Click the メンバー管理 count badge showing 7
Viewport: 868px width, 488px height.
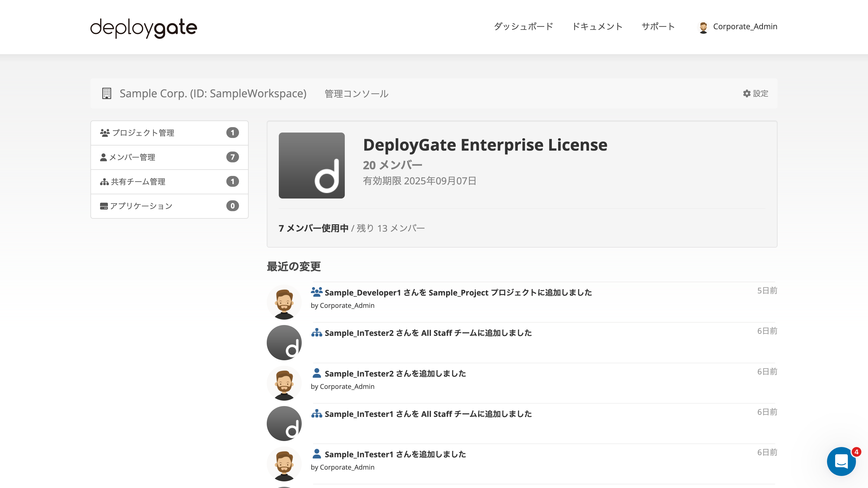(x=232, y=157)
